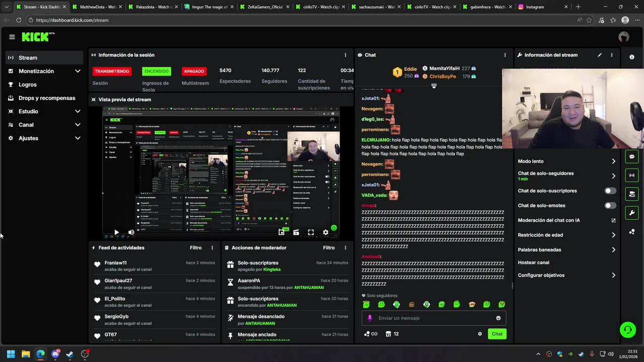
Task: Click the browser address bar URL
Action: pyautogui.click(x=72, y=20)
